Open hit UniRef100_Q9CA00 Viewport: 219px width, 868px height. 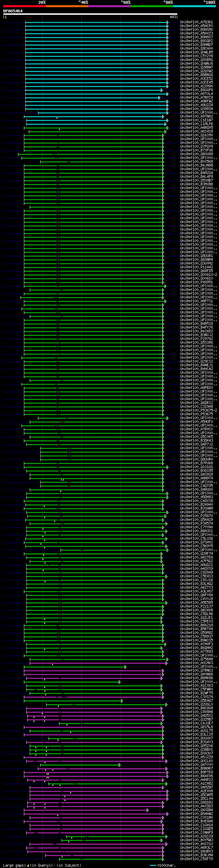[196, 49]
